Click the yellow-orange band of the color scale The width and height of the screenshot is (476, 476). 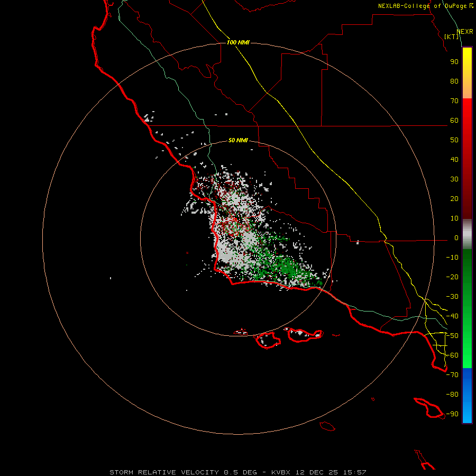pyautogui.click(x=467, y=73)
